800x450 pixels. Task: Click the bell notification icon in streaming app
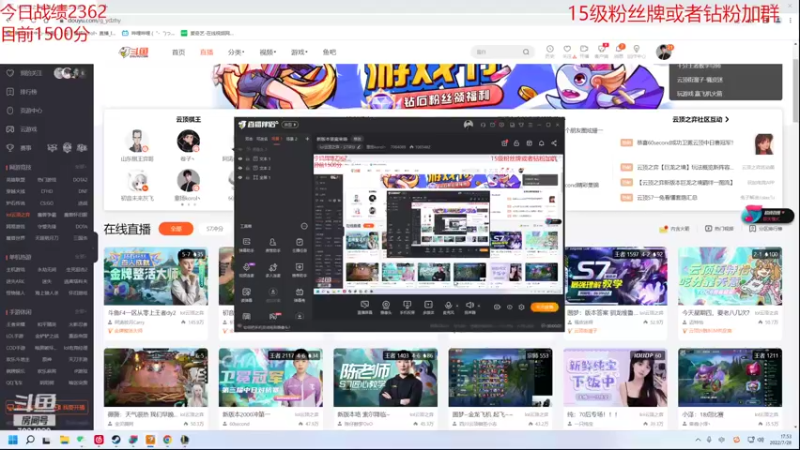tap(541, 143)
